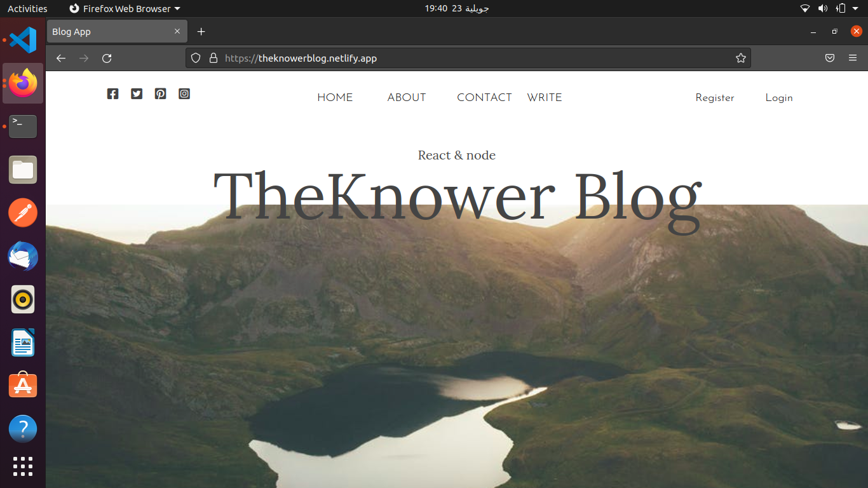Show site security shield information

[x=196, y=58]
